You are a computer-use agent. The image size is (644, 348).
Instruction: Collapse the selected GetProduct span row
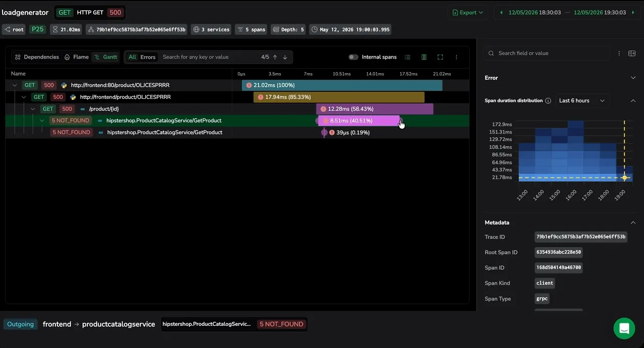point(42,121)
